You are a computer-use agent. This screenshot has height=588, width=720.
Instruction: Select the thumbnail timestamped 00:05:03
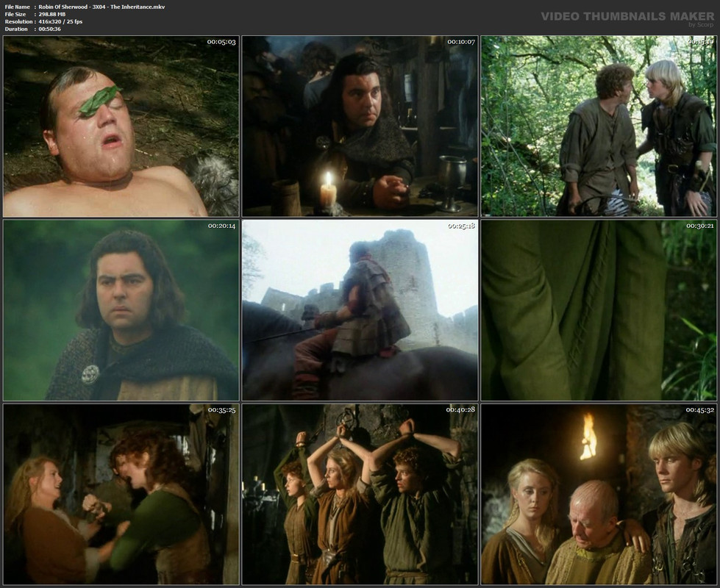tap(121, 126)
